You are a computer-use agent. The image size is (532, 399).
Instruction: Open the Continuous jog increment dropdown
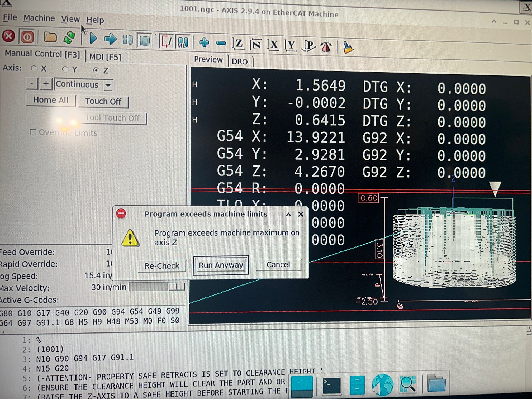(x=108, y=85)
